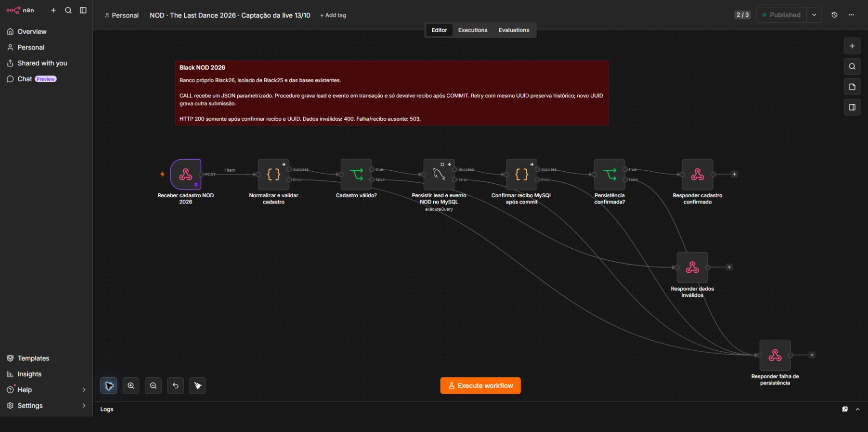The width and height of the screenshot is (868, 432).
Task: Select the Normalizar e validar cadastro code node
Action: pos(273,174)
